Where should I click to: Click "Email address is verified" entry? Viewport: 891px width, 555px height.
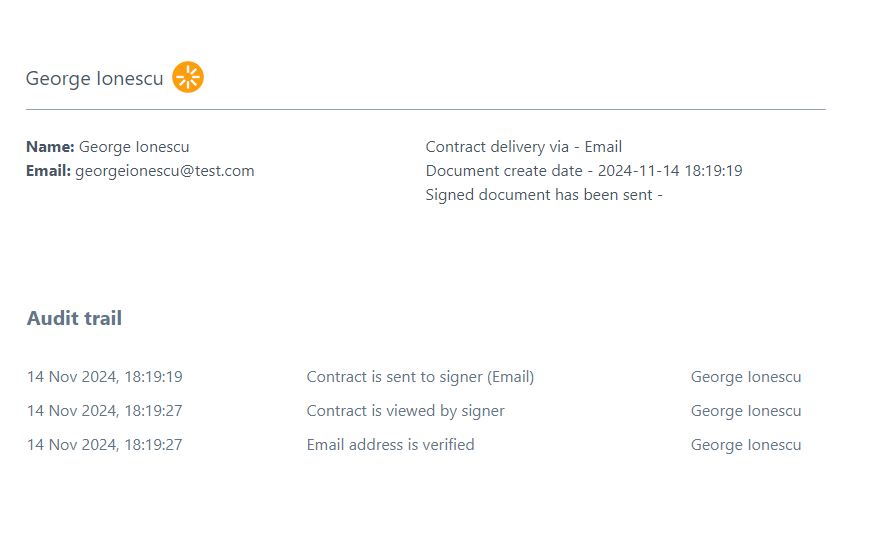pyautogui.click(x=390, y=445)
